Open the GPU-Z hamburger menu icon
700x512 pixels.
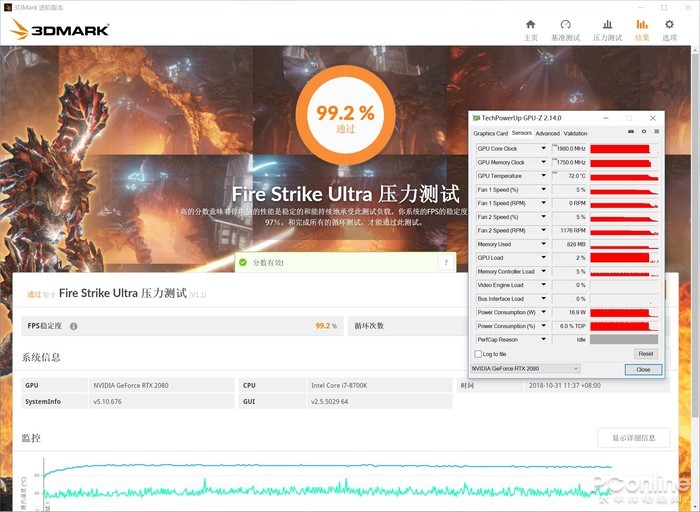pos(655,132)
